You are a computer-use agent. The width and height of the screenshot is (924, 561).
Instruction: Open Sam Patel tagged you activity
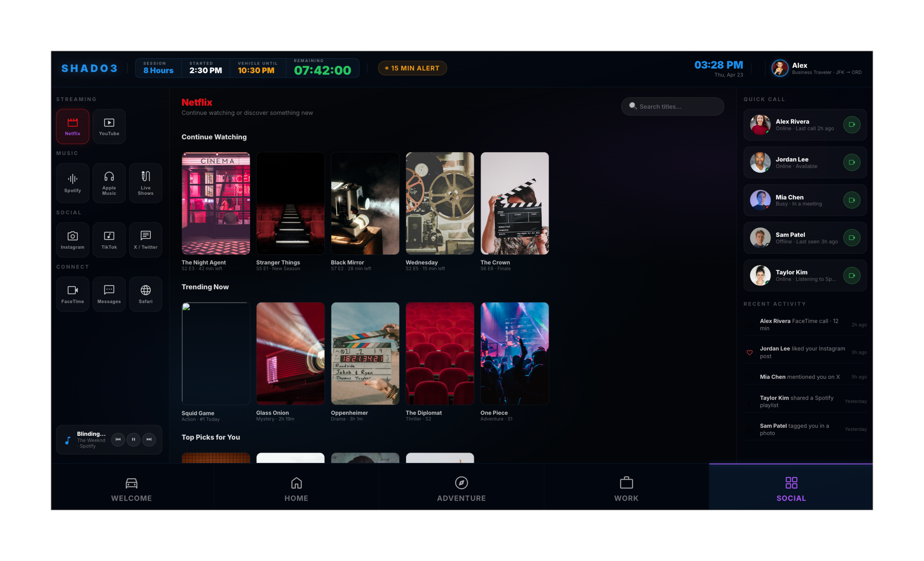(x=805, y=429)
